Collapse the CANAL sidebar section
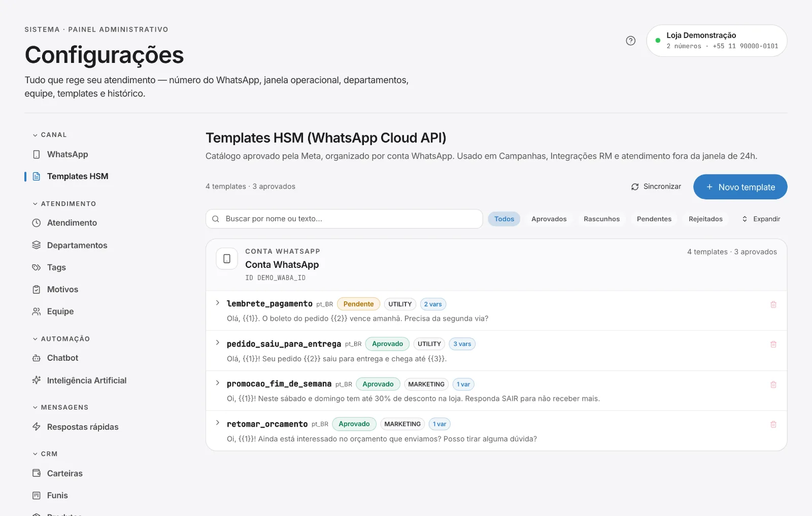812x516 pixels. [50, 135]
